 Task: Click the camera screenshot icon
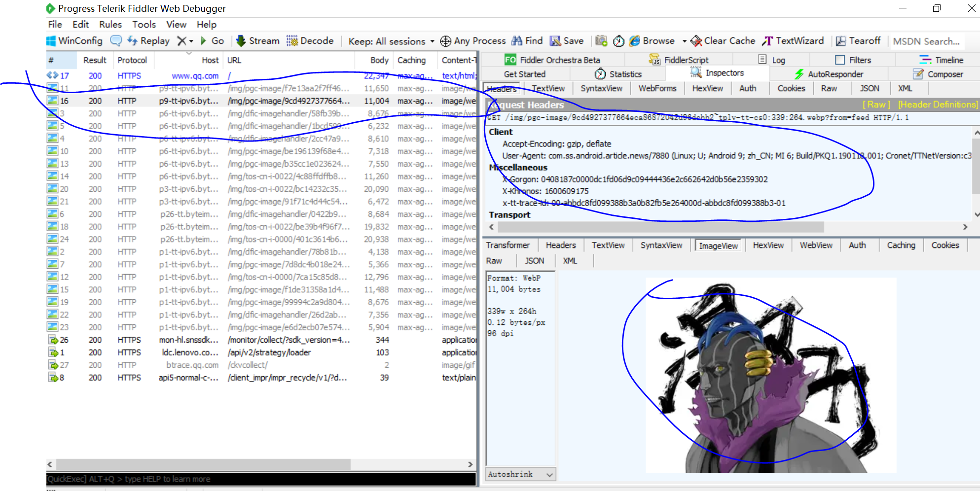pos(601,41)
